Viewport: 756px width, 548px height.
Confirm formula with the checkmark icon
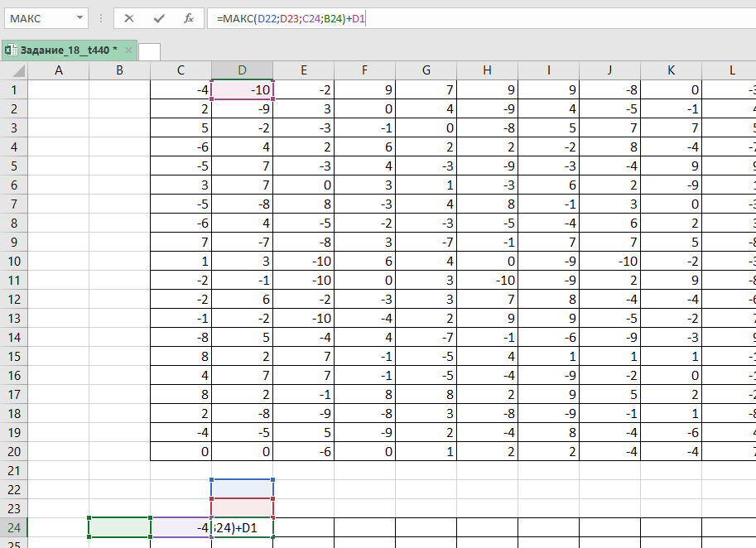(x=158, y=17)
